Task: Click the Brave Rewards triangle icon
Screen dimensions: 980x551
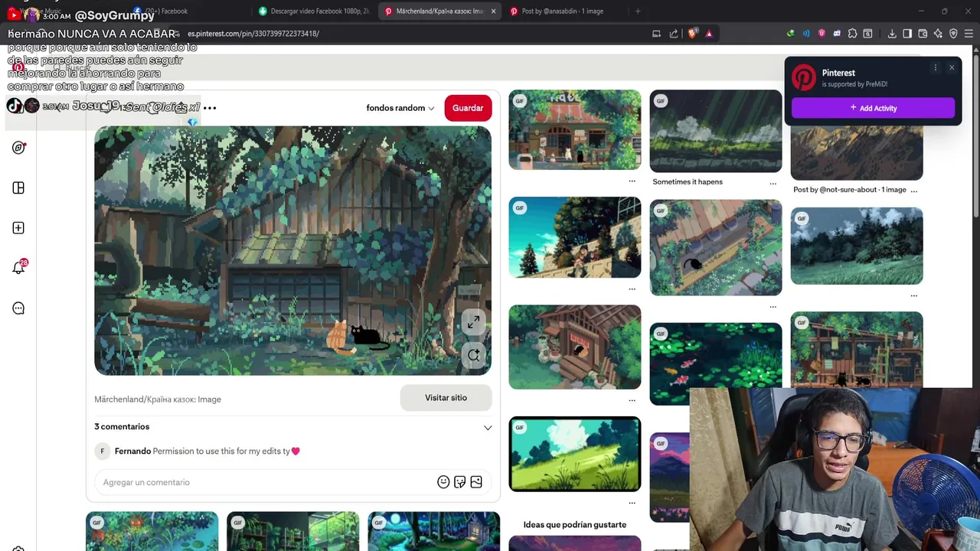Action: coord(709,34)
